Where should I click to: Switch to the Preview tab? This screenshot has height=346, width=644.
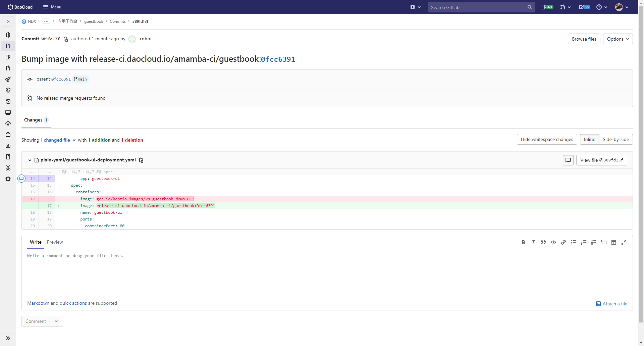point(55,242)
